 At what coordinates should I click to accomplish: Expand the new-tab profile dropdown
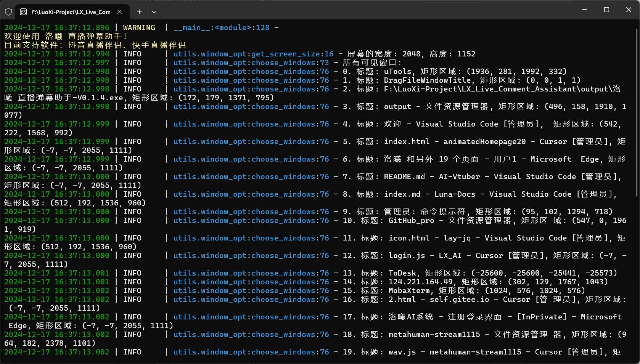[x=154, y=12]
